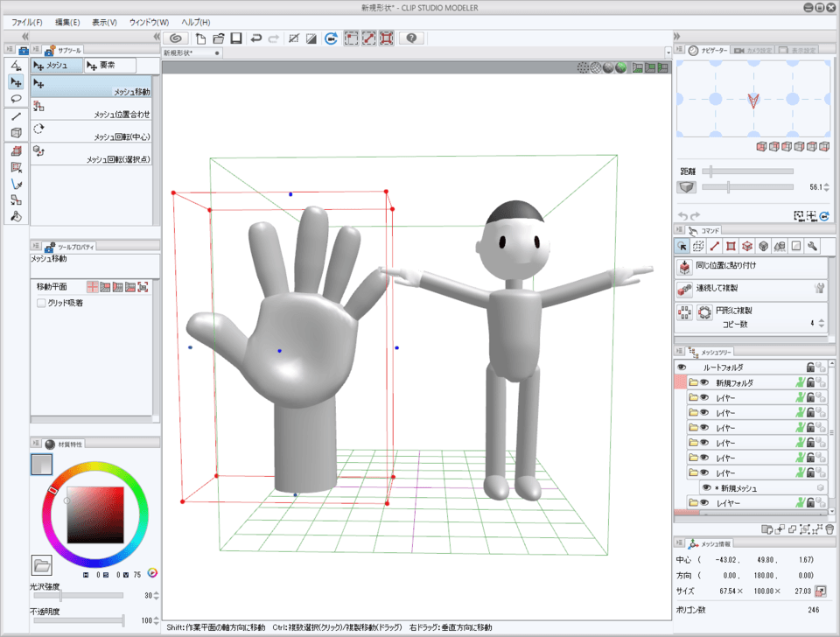
Task: Collapse the sub tool dock double chevron
Action: coord(157,36)
